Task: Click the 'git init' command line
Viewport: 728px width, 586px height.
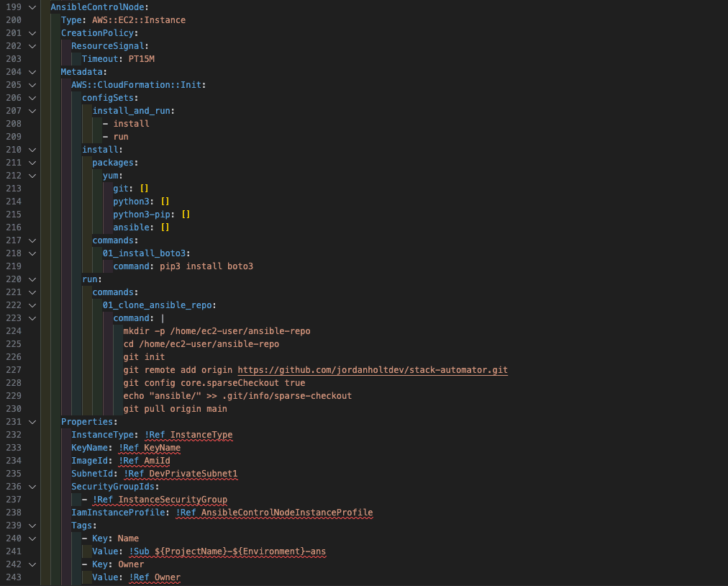Action: tap(144, 357)
